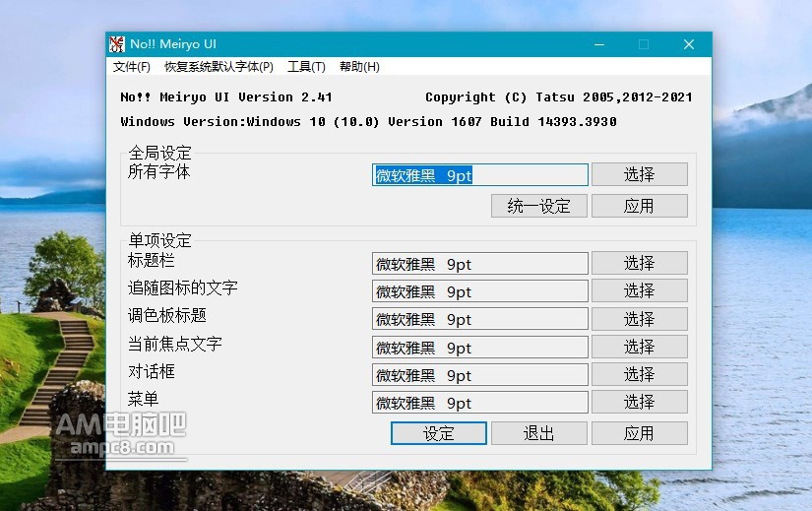Open the 工具(T) menu
812x511 pixels.
(306, 67)
